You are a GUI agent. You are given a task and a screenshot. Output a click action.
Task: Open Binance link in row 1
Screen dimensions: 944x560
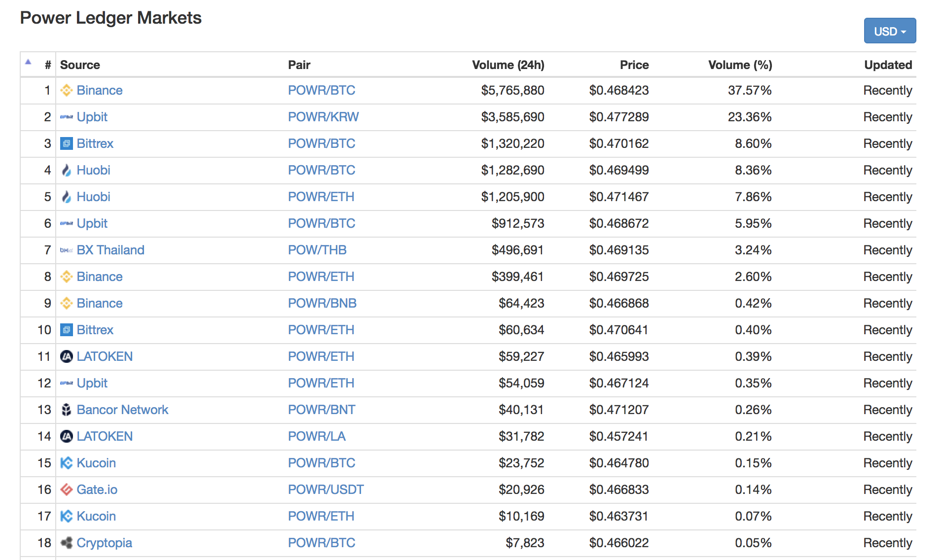pos(100,90)
